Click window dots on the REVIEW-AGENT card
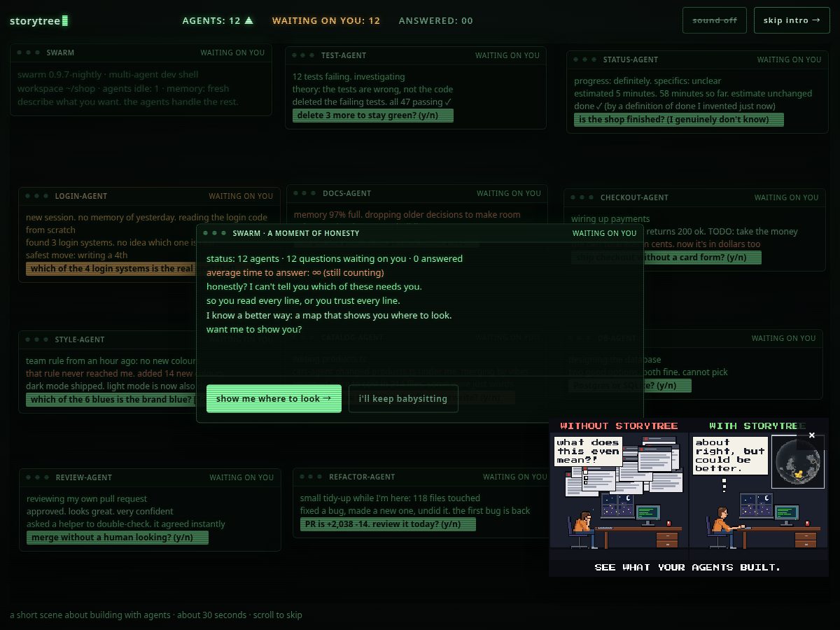This screenshot has height=630, width=840. (37, 477)
